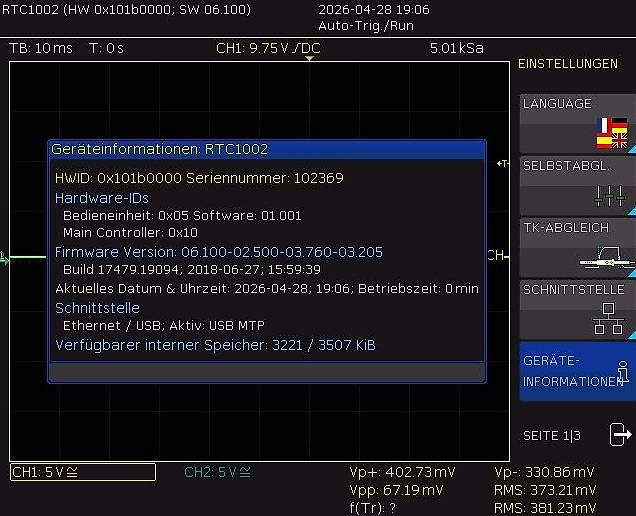This screenshot has width=636, height=516.
Task: Open the LANGUAGE flags softkey
Action: point(578,124)
